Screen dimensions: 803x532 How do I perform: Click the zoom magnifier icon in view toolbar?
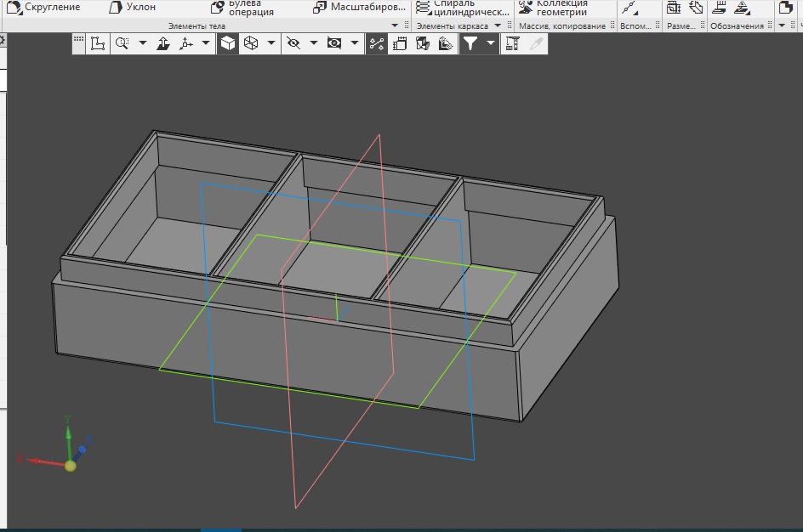tap(122, 43)
